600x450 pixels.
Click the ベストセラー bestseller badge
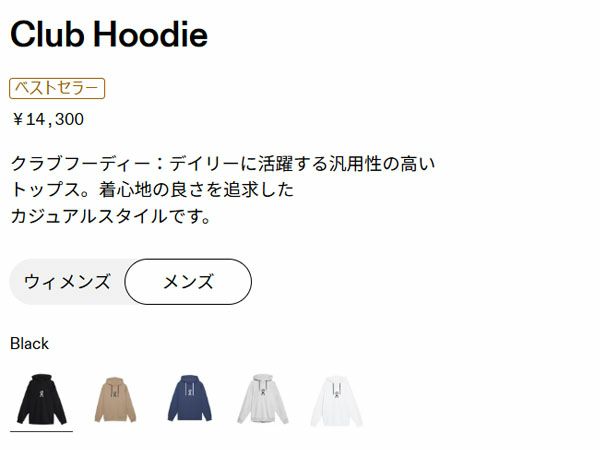tap(57, 88)
